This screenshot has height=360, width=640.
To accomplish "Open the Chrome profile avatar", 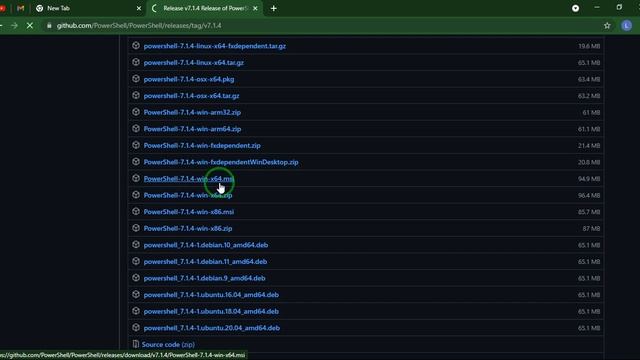I will coord(627,25).
